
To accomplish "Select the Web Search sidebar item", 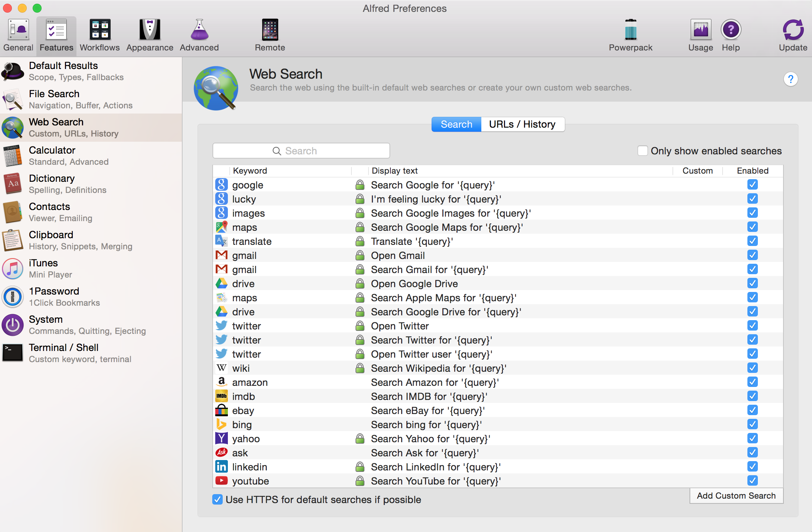I will [x=91, y=128].
